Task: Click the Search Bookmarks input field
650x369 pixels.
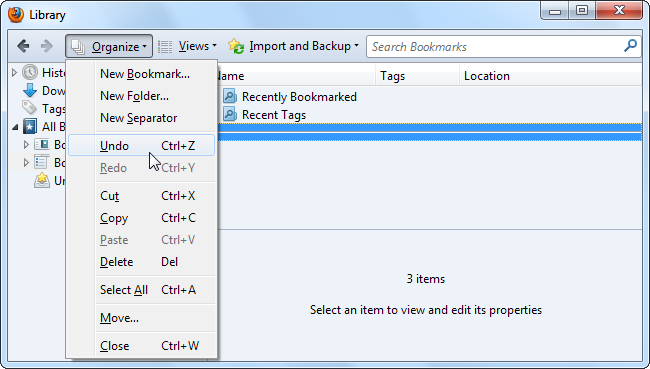Action: pyautogui.click(x=495, y=46)
